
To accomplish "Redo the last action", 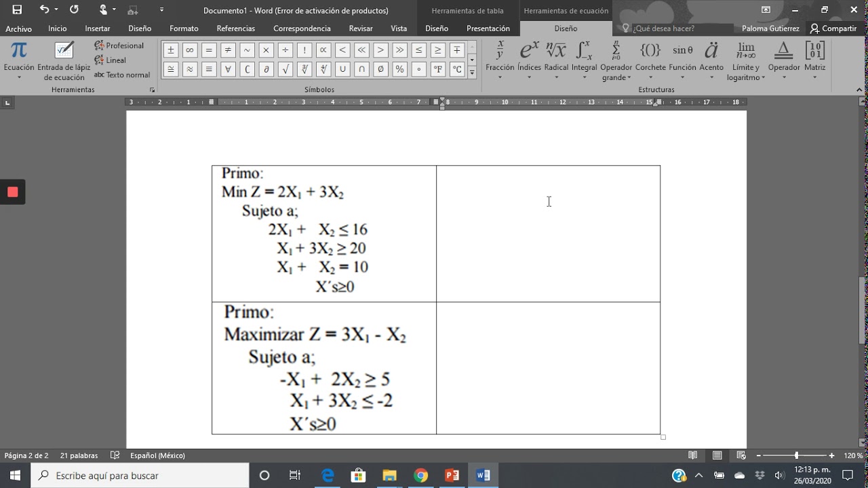I will [x=74, y=9].
